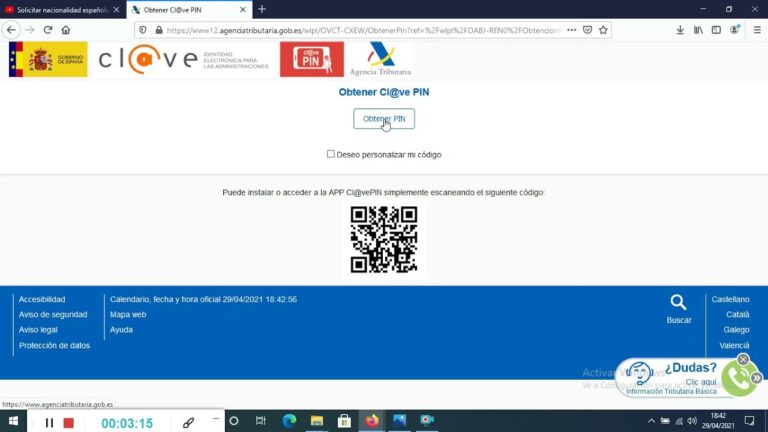This screenshot has height=432, width=768.
Task: Open the Windows notification center icon
Action: [749, 421]
